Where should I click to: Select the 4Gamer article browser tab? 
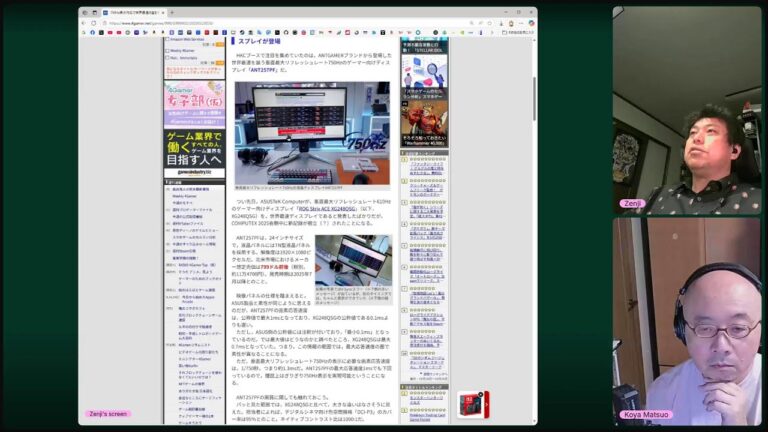point(134,12)
